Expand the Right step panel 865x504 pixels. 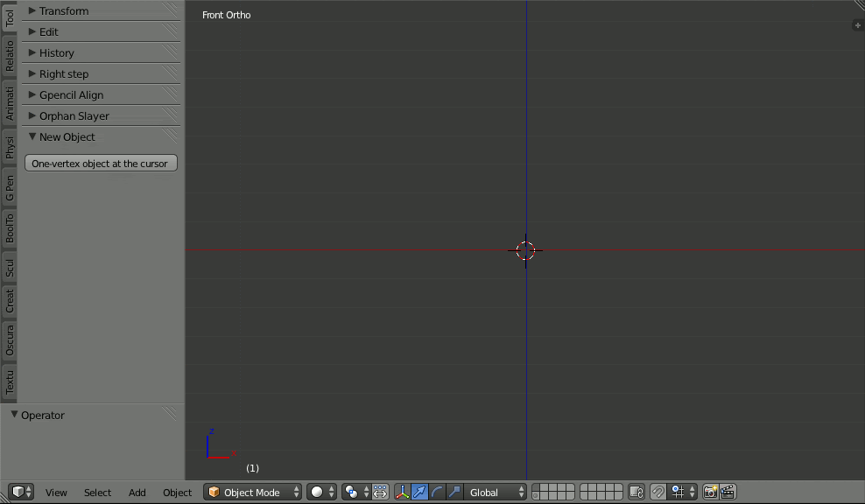101,73
